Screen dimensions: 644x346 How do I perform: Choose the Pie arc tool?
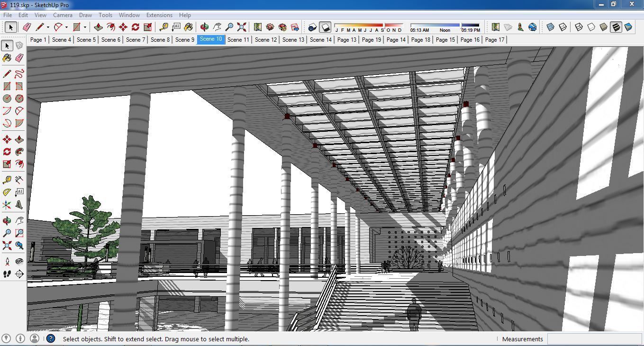pyautogui.click(x=19, y=123)
